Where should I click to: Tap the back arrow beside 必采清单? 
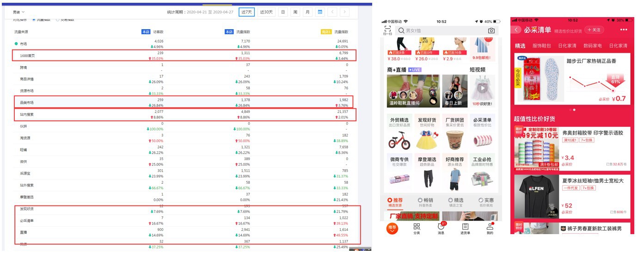click(x=516, y=30)
